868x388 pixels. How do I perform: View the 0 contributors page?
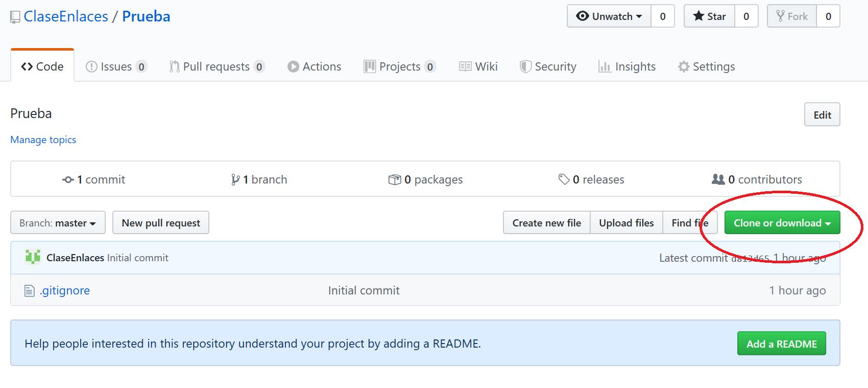click(757, 179)
